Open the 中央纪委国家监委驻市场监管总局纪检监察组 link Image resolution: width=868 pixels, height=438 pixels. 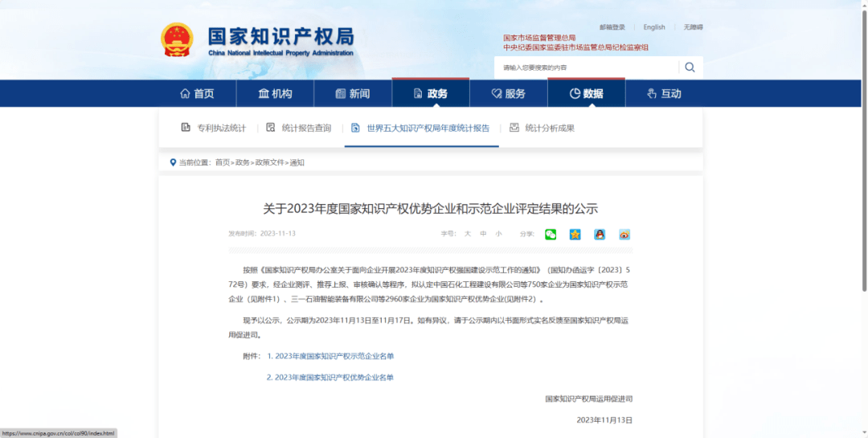[575, 47]
